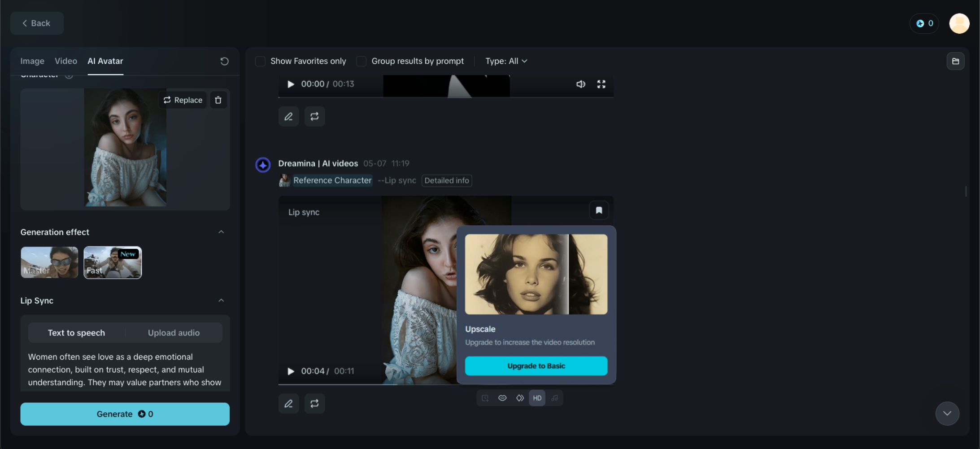Click the small Reference Character thumbnail icon
The width and height of the screenshot is (980, 449).
(284, 180)
